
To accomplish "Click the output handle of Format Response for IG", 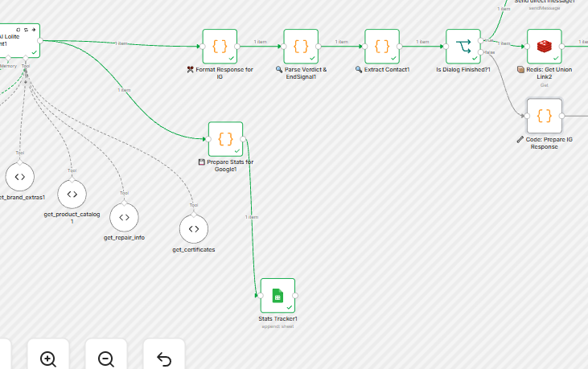I will pos(237,47).
